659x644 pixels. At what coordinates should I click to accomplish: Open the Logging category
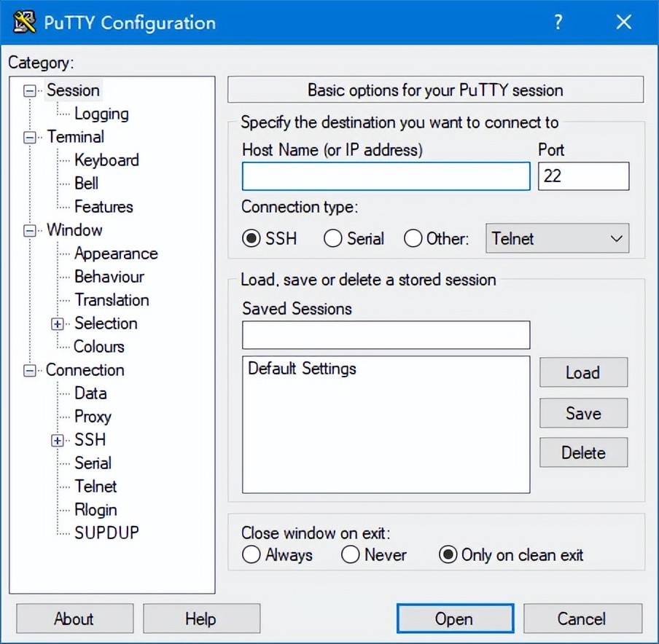coord(101,114)
